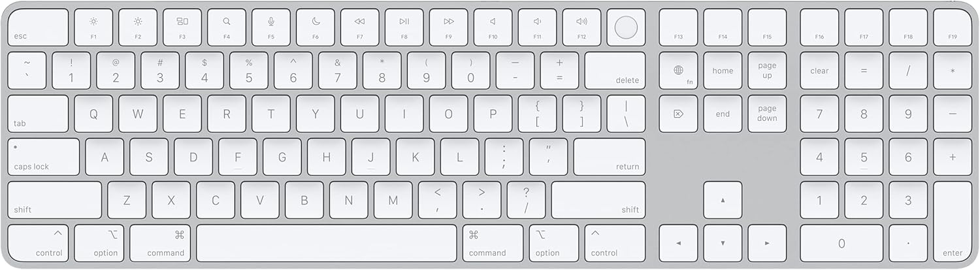Click the F5 dictation microphone key

pos(271,27)
